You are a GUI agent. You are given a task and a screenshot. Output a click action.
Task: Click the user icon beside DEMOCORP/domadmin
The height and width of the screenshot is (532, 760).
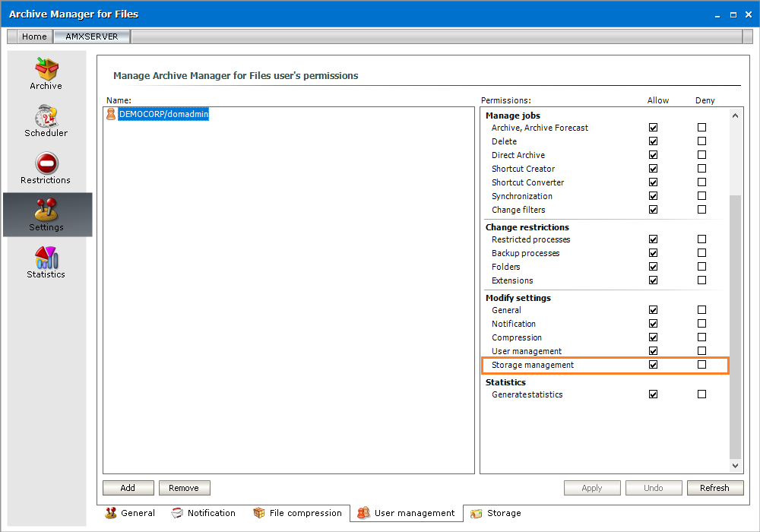(x=111, y=114)
